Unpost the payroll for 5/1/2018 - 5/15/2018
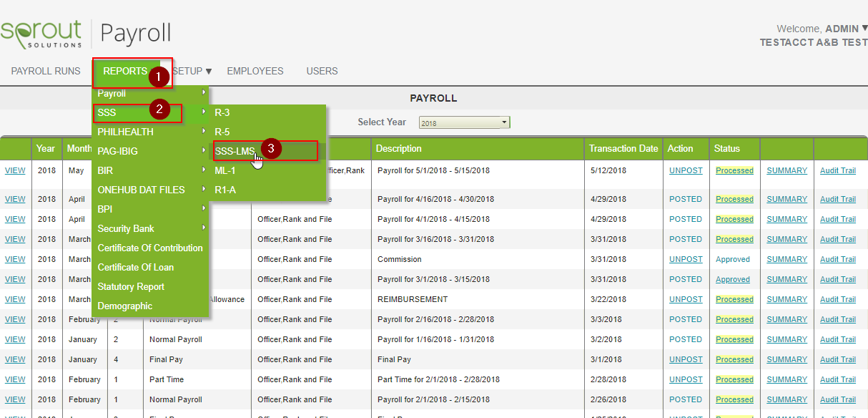 (686, 170)
